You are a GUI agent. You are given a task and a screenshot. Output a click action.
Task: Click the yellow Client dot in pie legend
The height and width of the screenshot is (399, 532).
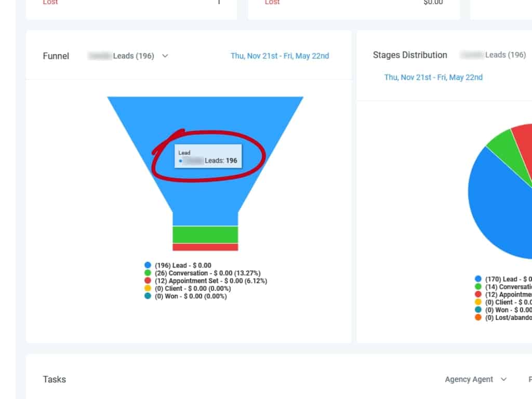coord(478,302)
